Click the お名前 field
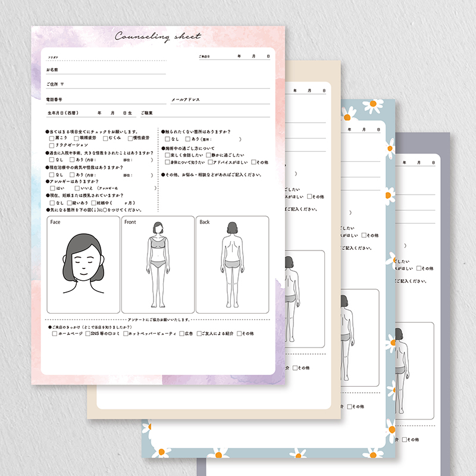The image size is (476, 476). 106,70
